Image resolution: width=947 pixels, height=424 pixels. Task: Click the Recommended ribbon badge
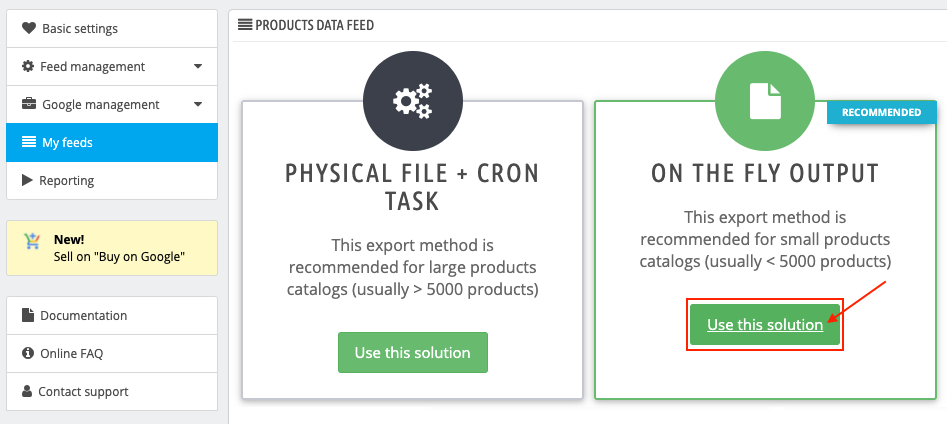tap(881, 112)
